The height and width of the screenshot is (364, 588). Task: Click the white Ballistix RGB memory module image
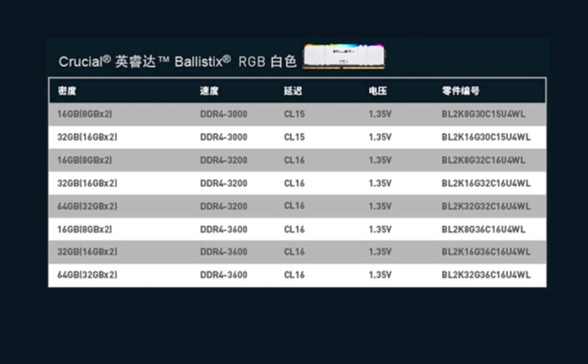344,56
